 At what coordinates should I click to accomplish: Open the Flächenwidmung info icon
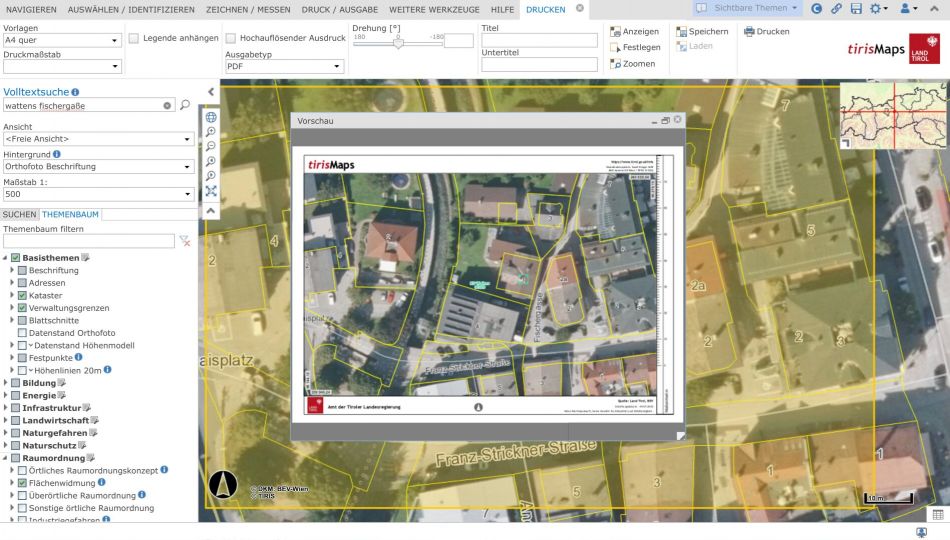coord(102,482)
